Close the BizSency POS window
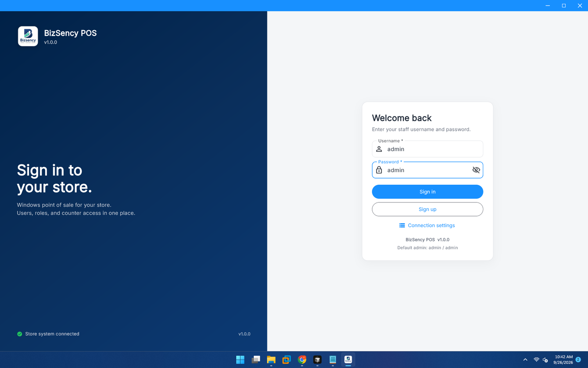 point(580,6)
